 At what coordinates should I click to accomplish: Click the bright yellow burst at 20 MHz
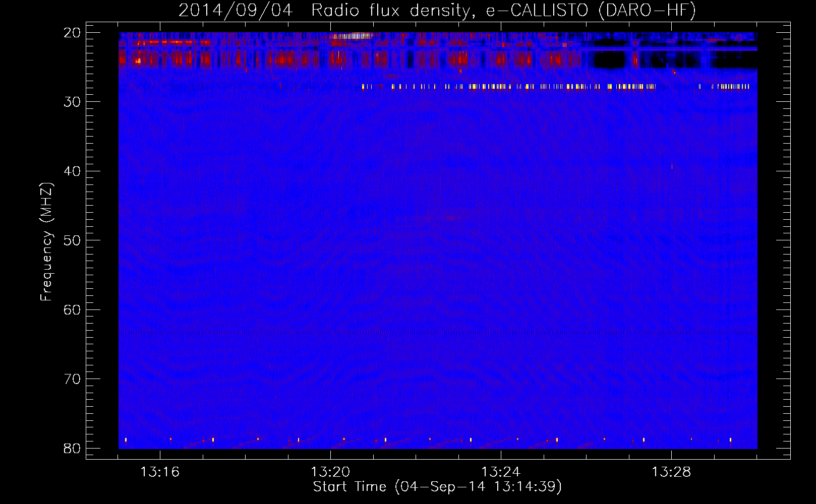point(351,36)
